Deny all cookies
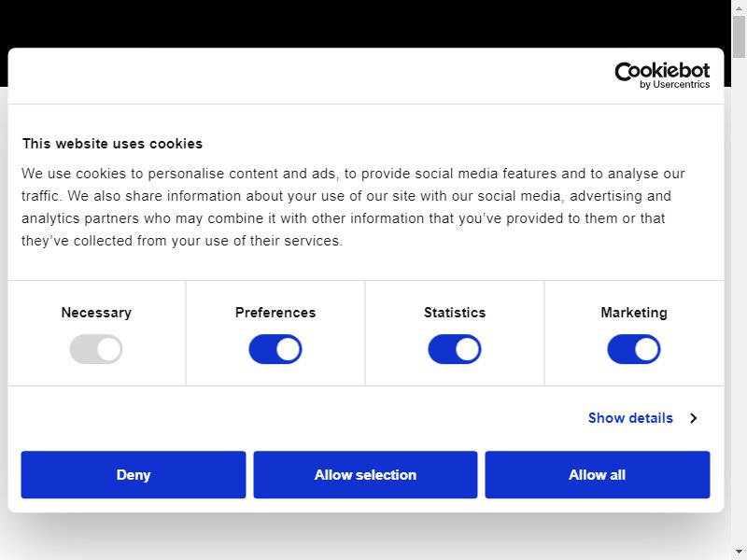The width and height of the screenshot is (747, 560). tap(134, 475)
